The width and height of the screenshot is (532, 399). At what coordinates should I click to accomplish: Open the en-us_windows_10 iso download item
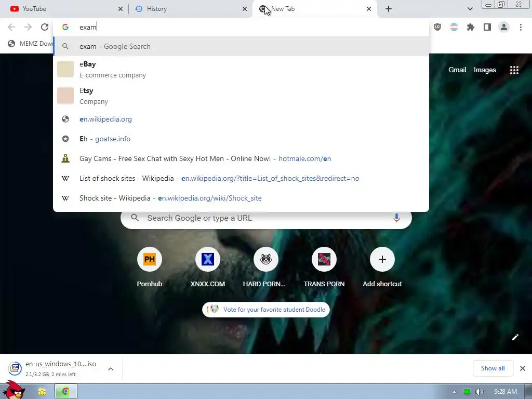pos(54,368)
